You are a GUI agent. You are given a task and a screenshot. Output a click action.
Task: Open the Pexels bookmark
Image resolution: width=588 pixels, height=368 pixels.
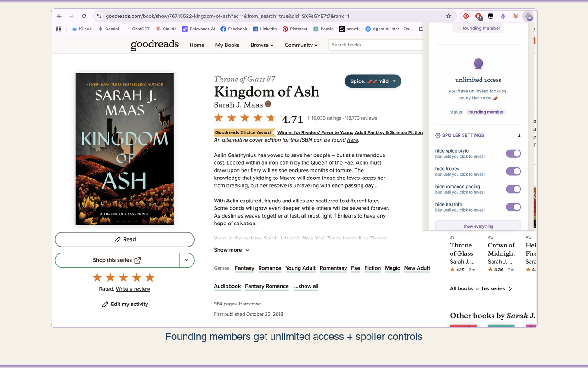click(323, 29)
